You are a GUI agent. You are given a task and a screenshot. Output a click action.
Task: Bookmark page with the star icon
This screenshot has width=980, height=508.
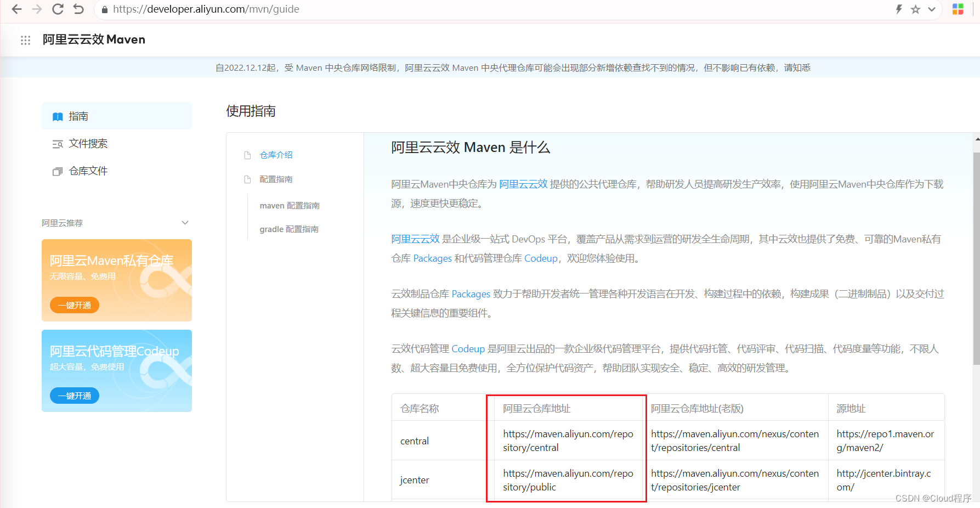coord(915,9)
